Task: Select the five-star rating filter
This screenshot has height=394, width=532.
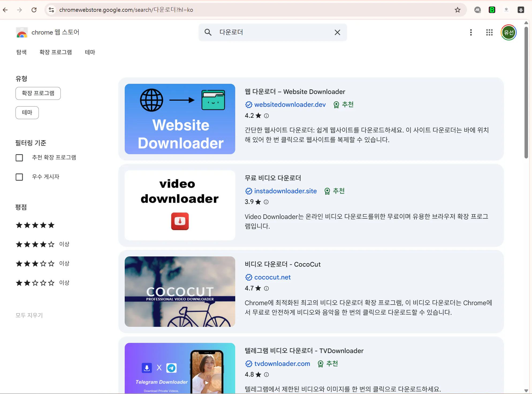Action: click(x=35, y=225)
